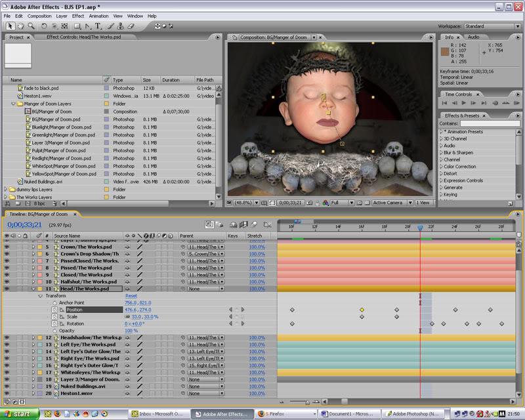Click the sampled brown color swatch in Info

(x=445, y=52)
